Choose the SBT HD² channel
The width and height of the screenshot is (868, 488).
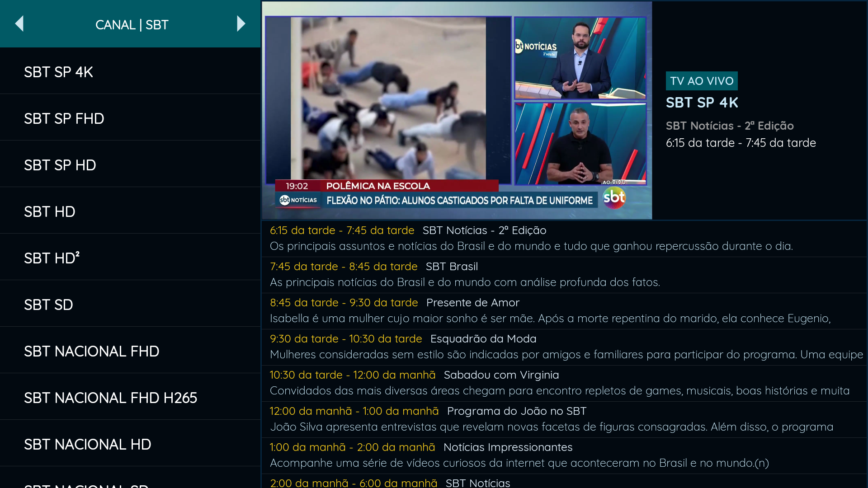click(130, 258)
